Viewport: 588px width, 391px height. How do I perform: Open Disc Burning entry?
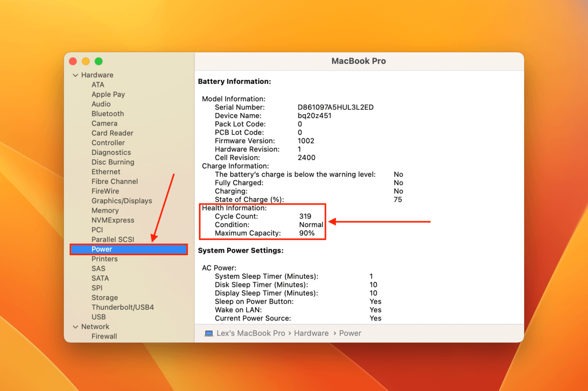[x=113, y=162]
